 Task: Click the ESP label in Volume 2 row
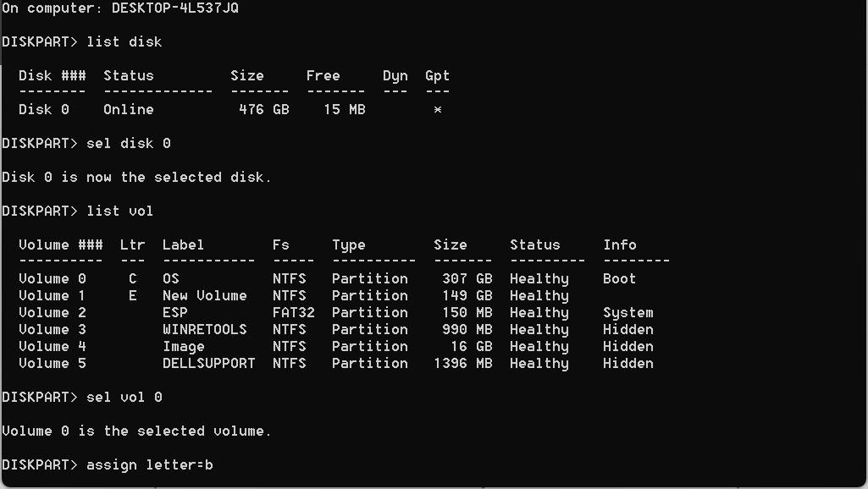point(175,312)
